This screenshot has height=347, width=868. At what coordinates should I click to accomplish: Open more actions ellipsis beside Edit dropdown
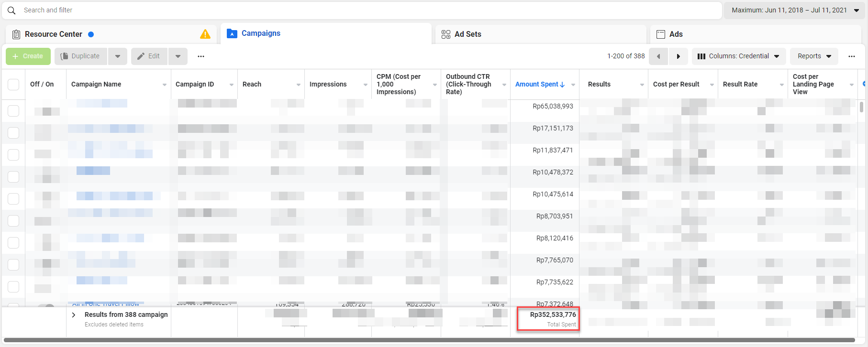(x=201, y=56)
